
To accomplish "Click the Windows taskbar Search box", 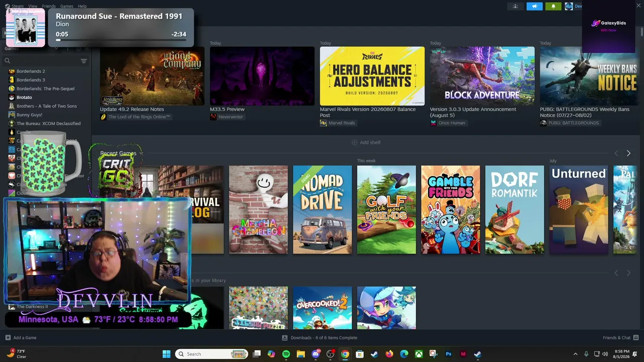I will (x=212, y=354).
